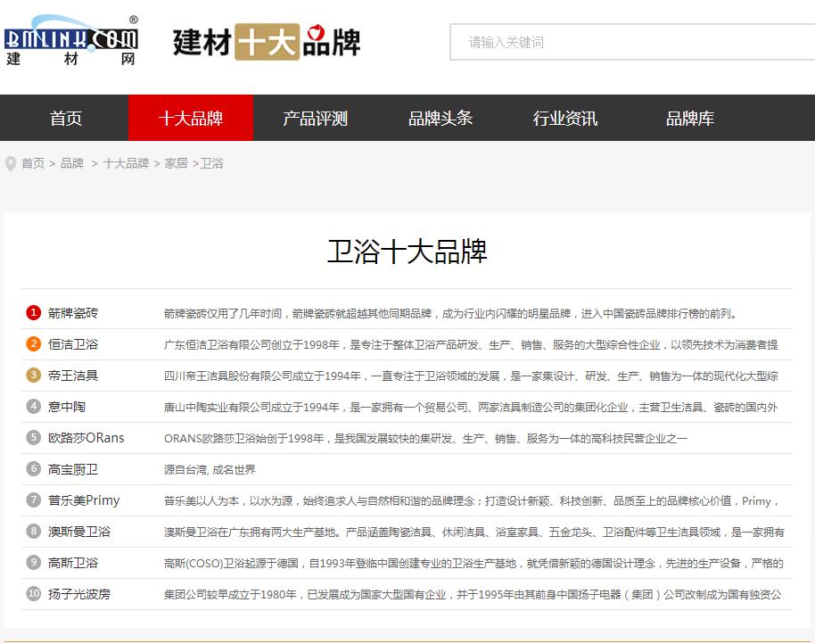Image resolution: width=815 pixels, height=644 pixels.
Task: Click the number 10 badge beside 扬子光波房
Action: pyautogui.click(x=34, y=593)
